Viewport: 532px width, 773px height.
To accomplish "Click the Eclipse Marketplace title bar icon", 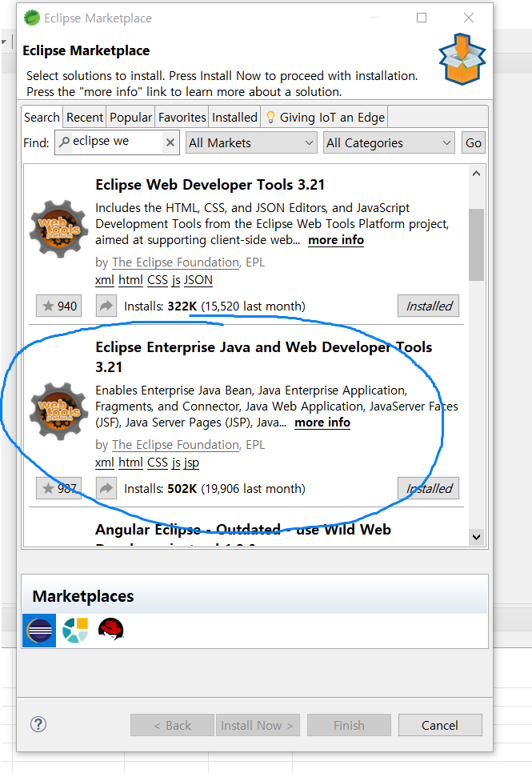I will pyautogui.click(x=32, y=18).
